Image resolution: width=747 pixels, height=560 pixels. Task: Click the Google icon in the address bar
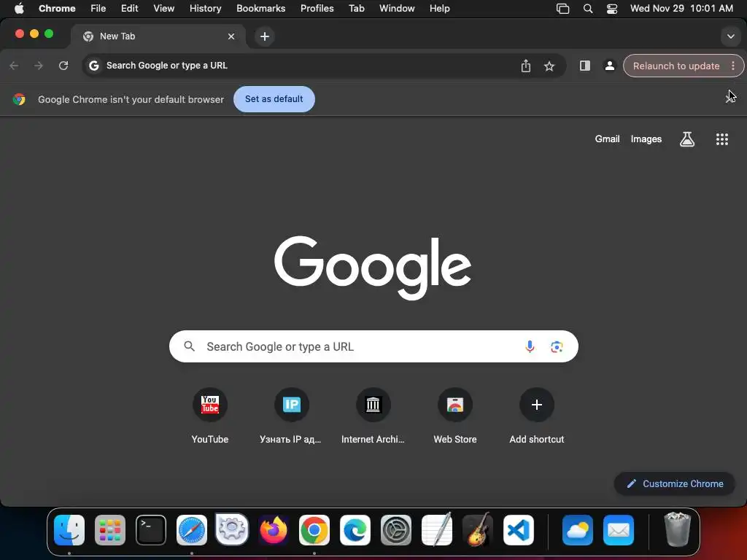[x=94, y=66]
